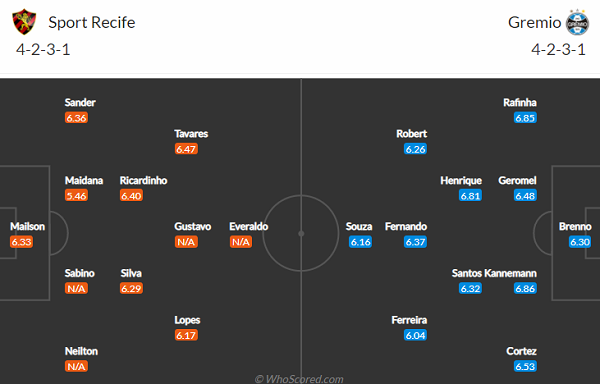Open the Gremio team name link

tap(534, 23)
